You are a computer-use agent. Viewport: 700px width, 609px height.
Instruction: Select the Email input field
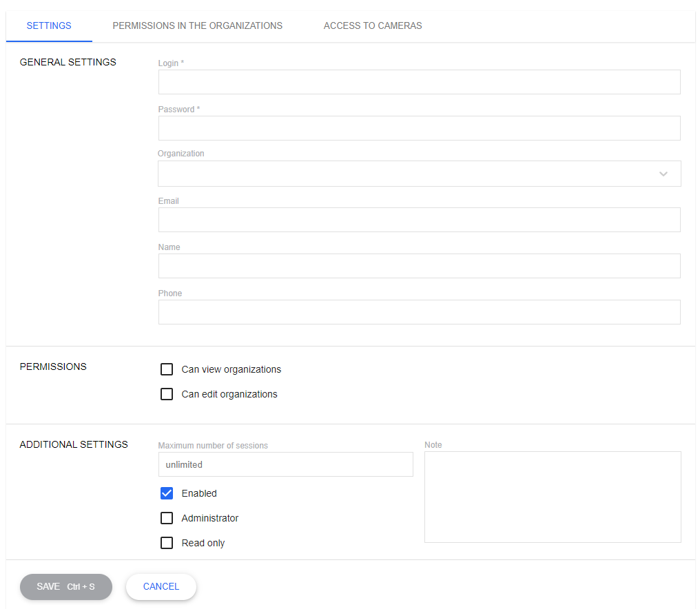pos(419,219)
